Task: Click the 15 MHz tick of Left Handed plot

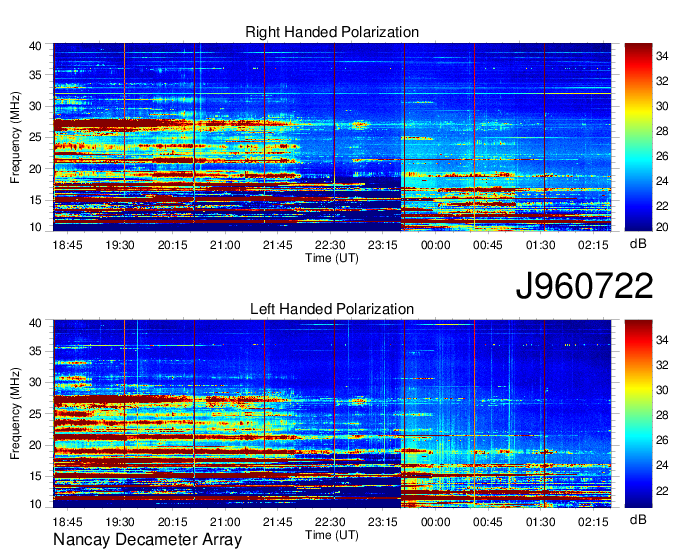Action: tap(35, 477)
